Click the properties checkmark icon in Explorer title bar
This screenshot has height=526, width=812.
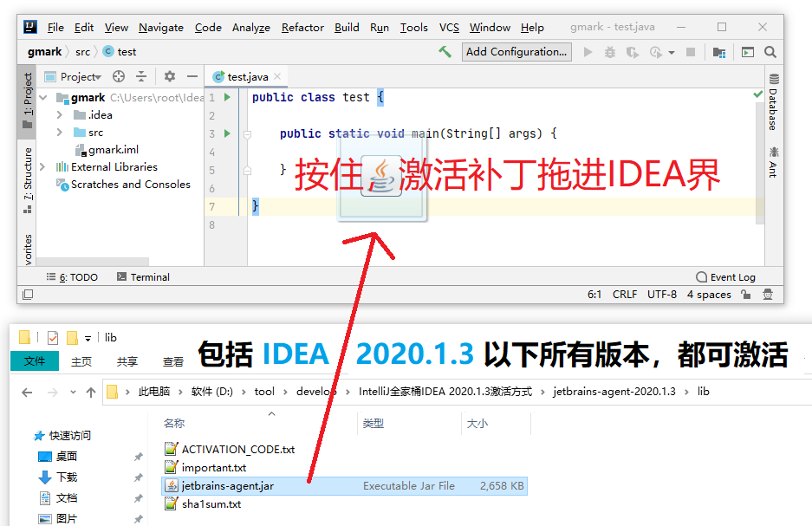pos(53,338)
